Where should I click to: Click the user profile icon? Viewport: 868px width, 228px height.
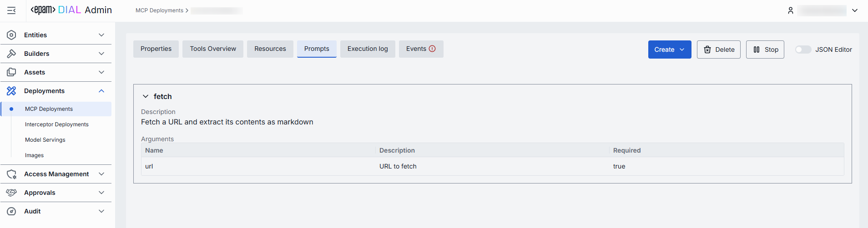pyautogui.click(x=791, y=10)
